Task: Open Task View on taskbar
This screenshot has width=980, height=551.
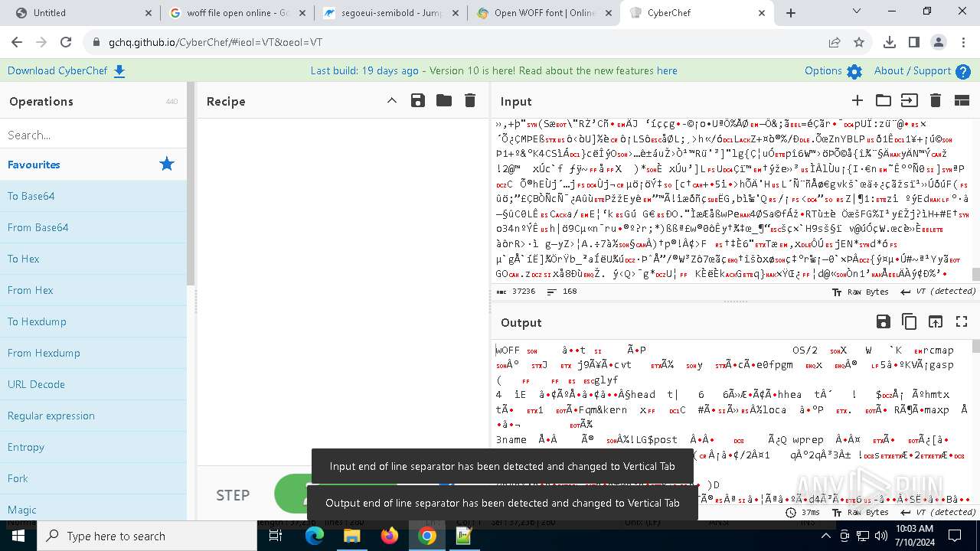Action: click(276, 536)
